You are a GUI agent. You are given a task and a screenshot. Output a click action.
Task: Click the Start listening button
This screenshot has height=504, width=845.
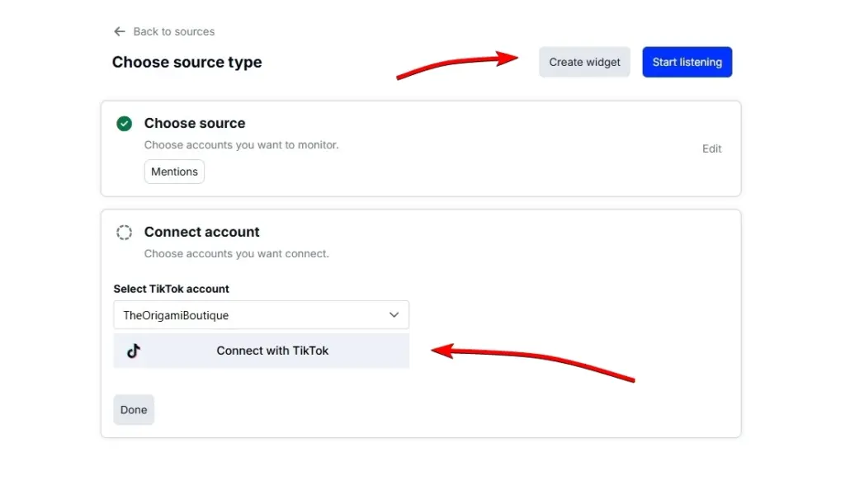tap(687, 62)
